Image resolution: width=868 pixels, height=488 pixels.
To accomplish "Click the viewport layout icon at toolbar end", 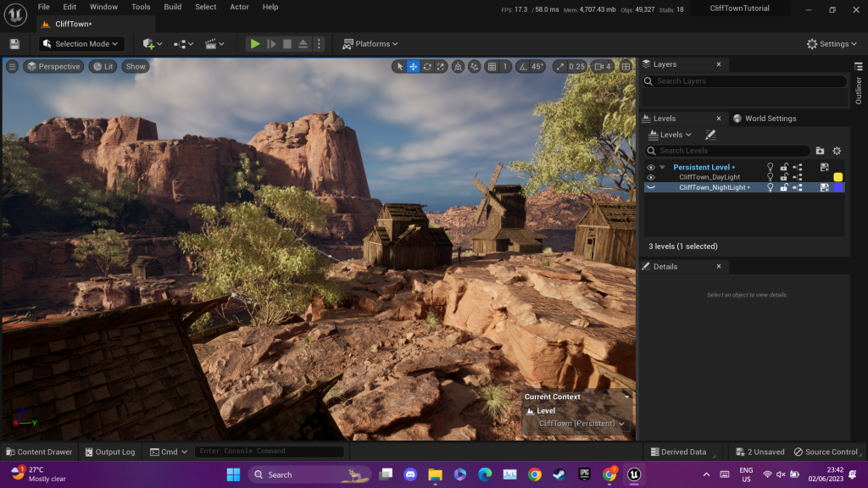I will pyautogui.click(x=626, y=66).
